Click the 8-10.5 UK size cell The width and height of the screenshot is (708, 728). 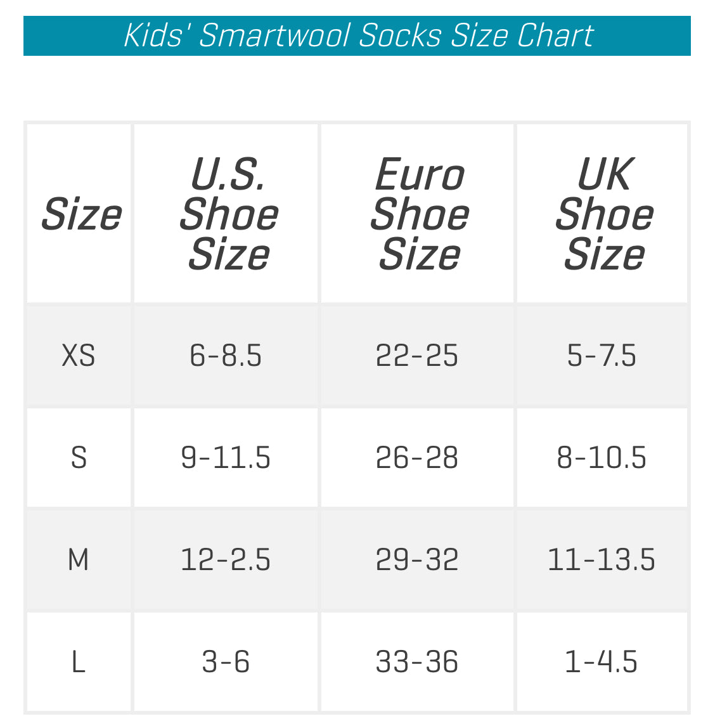(602, 457)
